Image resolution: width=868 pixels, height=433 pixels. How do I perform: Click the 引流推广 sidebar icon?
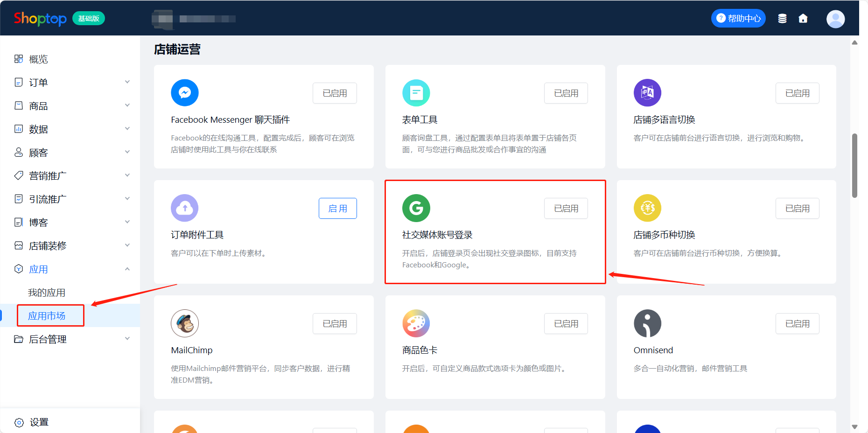pyautogui.click(x=19, y=199)
